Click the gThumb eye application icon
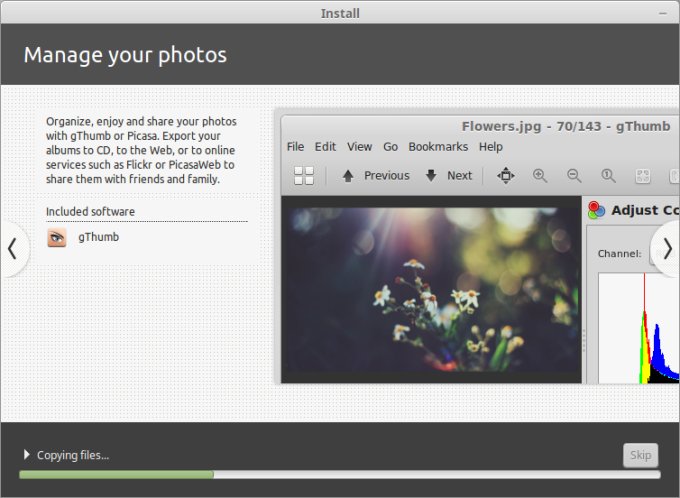Viewport: 680px width, 498px height. coord(57,237)
